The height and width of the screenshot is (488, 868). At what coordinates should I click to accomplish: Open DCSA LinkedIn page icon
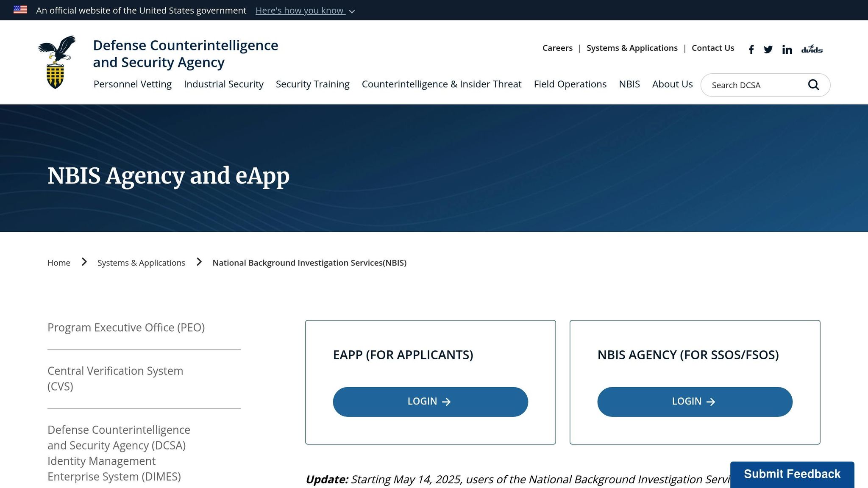[787, 50]
